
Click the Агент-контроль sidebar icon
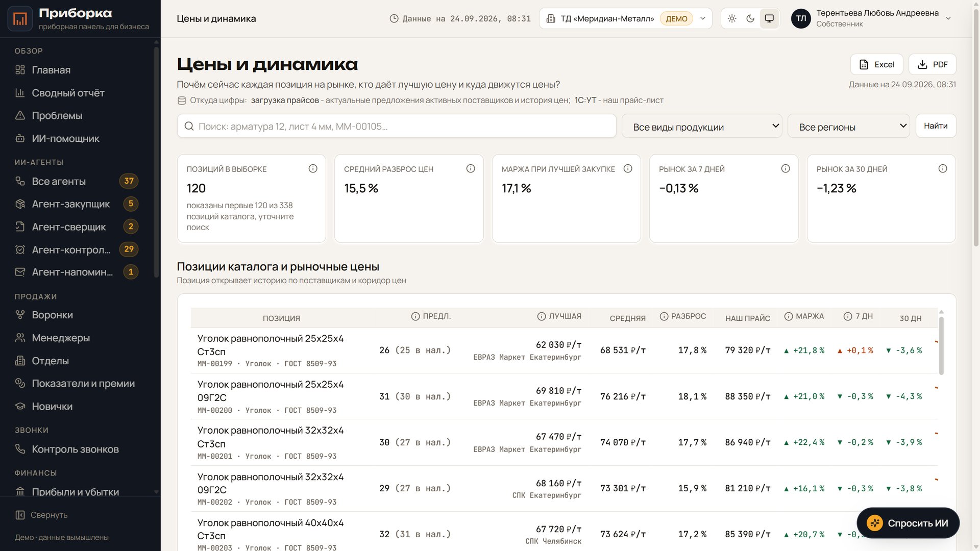point(20,249)
